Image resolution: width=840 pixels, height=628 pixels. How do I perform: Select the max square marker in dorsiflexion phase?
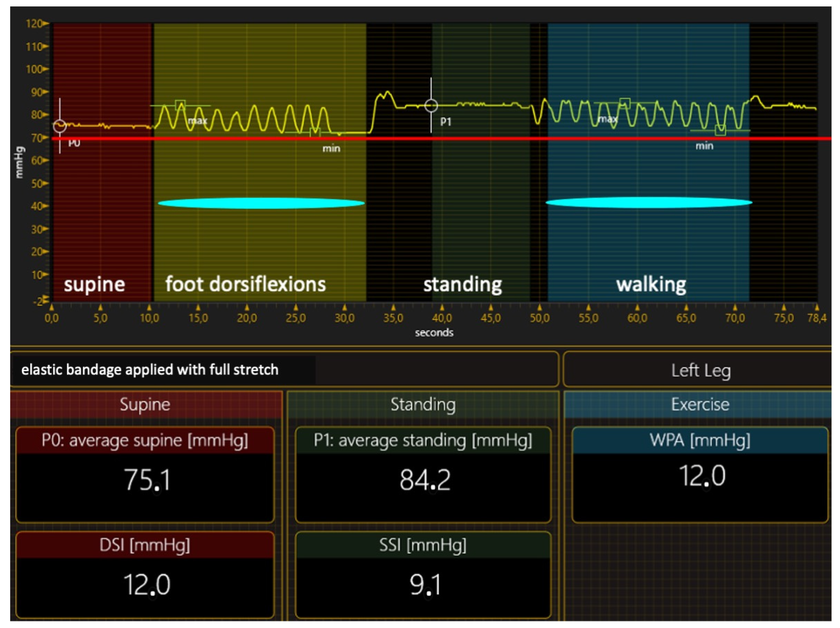[x=180, y=105]
